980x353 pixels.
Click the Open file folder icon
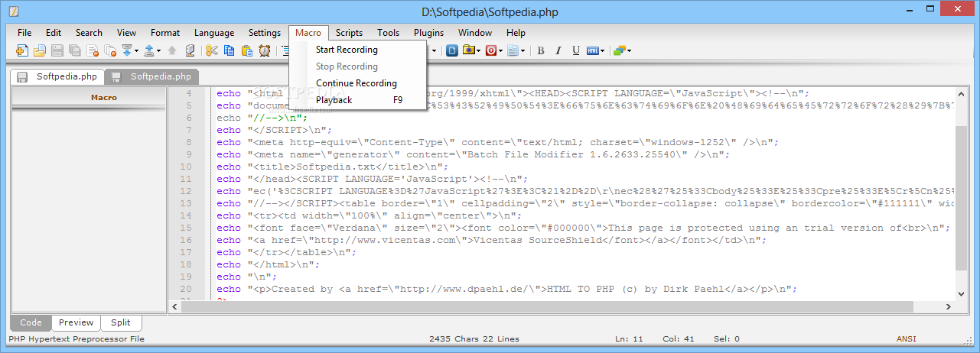click(39, 50)
